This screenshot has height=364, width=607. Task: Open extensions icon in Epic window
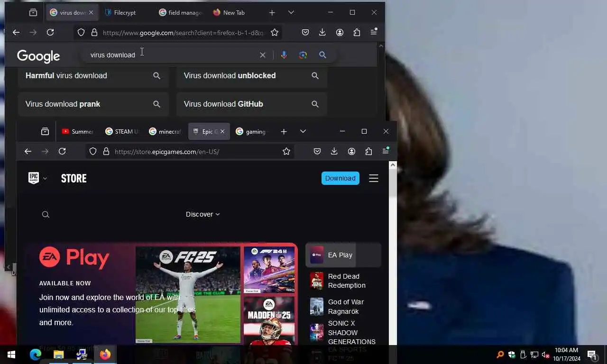coord(368,151)
